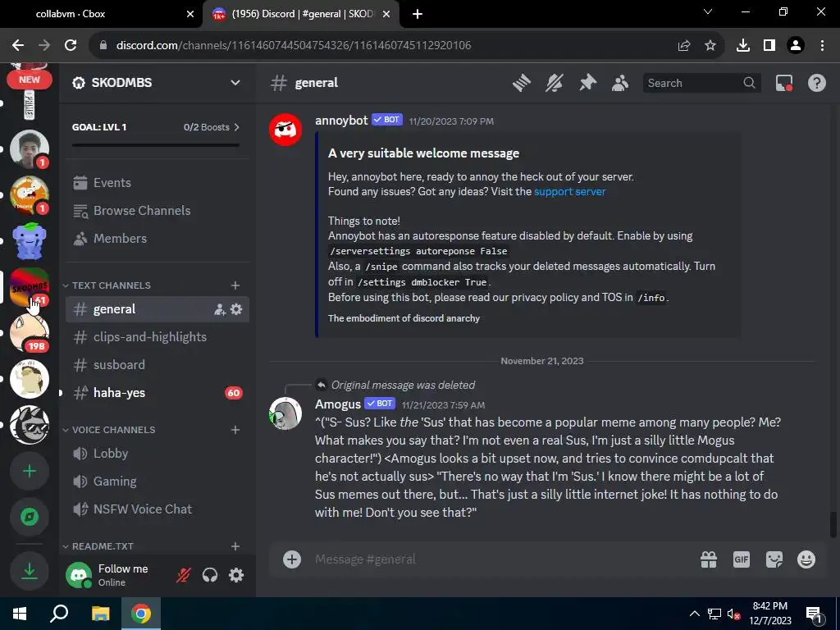The width and height of the screenshot is (840, 630).
Task: Switch to Discord #general browser tab
Action: coord(300,14)
